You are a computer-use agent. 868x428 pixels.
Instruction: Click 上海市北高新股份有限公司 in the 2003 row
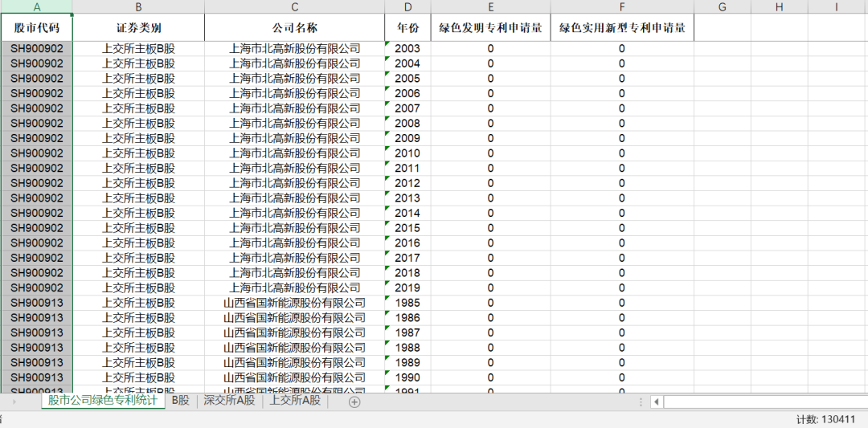point(294,49)
